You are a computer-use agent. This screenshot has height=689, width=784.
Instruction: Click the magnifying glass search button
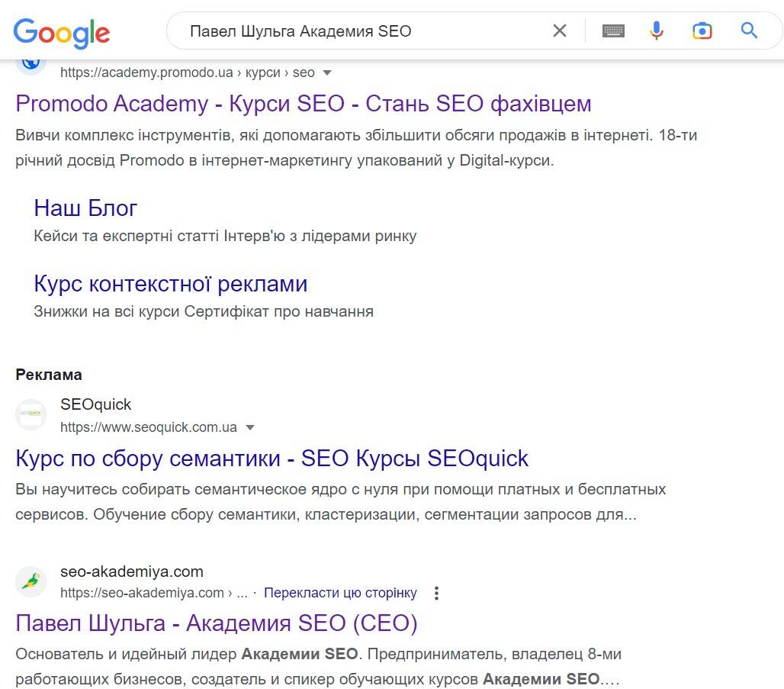click(x=749, y=31)
